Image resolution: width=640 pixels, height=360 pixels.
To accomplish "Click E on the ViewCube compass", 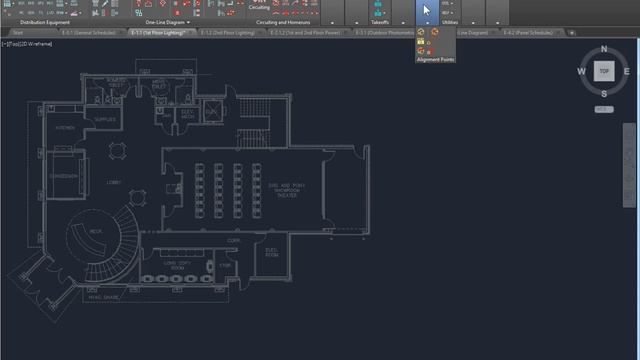I will [627, 71].
